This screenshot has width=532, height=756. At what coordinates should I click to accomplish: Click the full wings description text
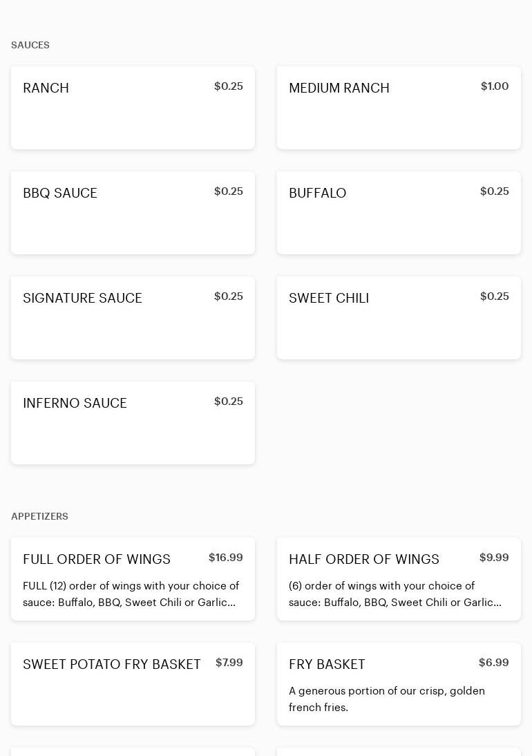131,594
